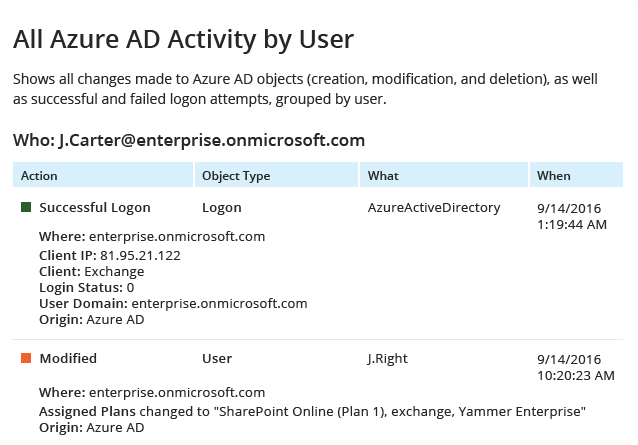Click the User Domain detail line
Image resolution: width=638 pixels, height=445 pixels.
(x=173, y=304)
